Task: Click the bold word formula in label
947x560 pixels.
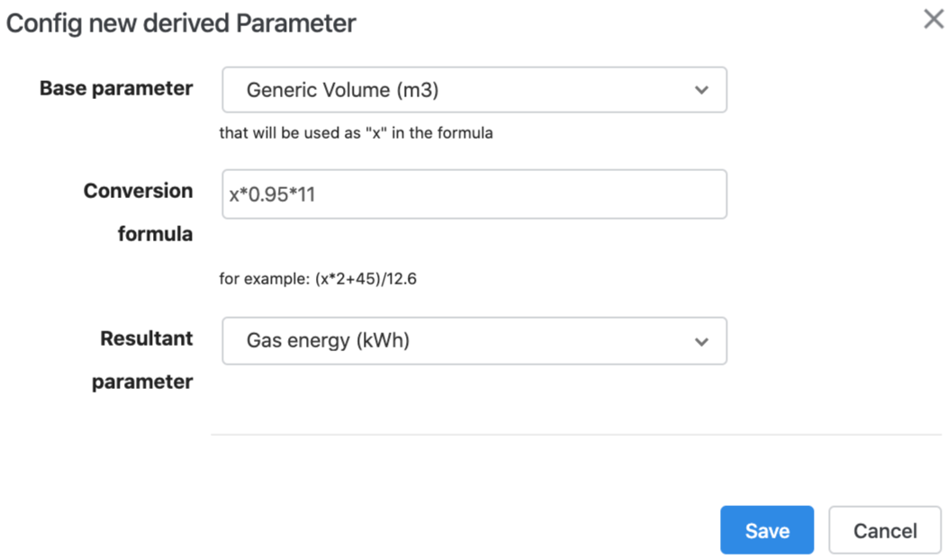Action: pyautogui.click(x=155, y=234)
